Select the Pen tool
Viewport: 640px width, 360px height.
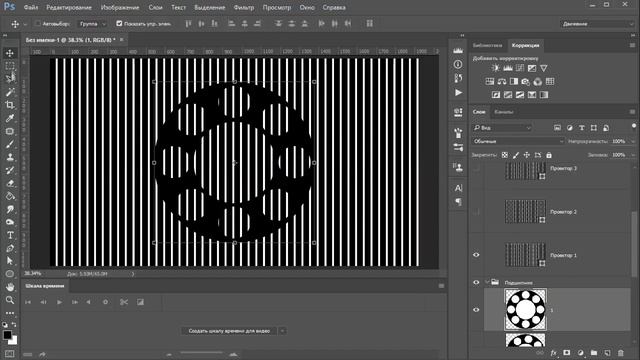[10, 248]
